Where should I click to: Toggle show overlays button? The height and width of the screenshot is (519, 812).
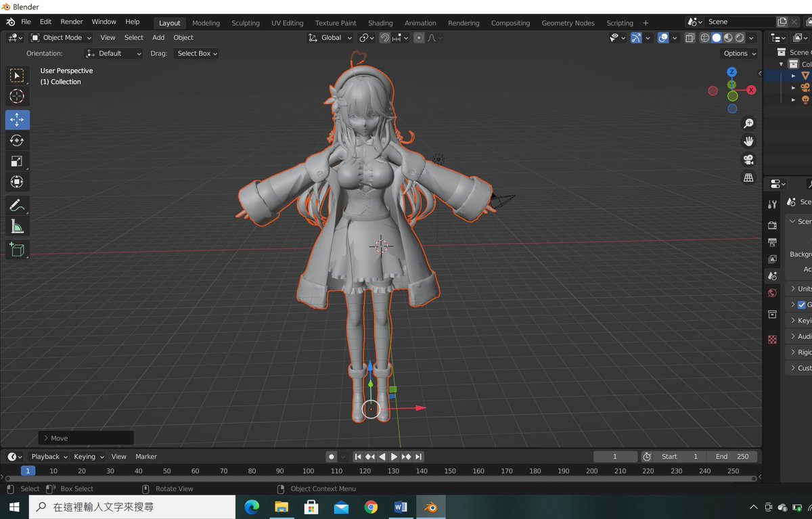point(663,38)
